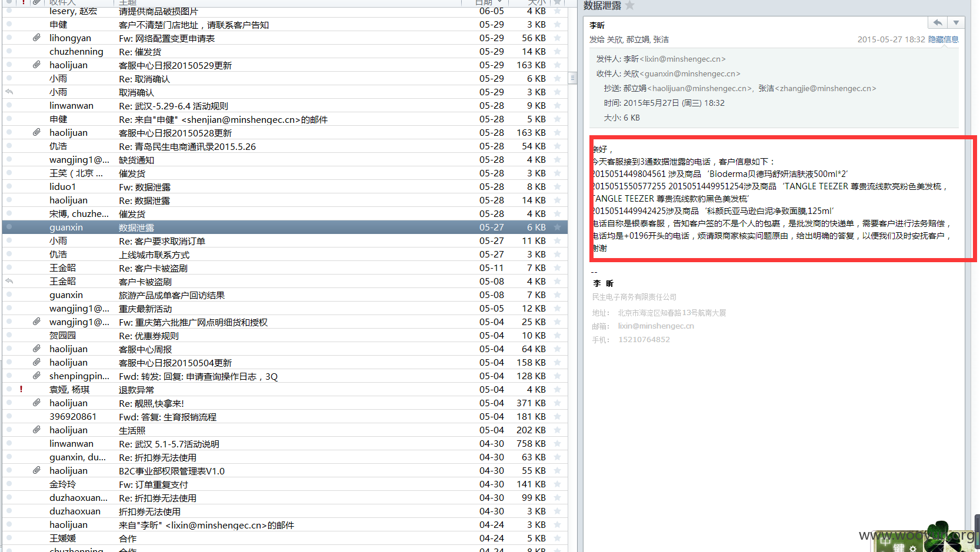The width and height of the screenshot is (980, 552).
Task: Open 来自"李昕" 的邮件 from haolijuan
Action: tap(285, 525)
